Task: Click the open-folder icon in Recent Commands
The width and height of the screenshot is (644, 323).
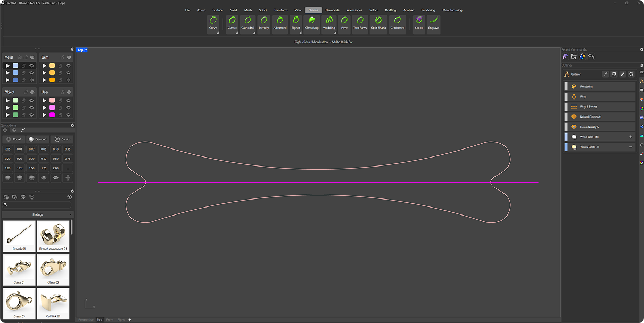Action: coord(574,56)
